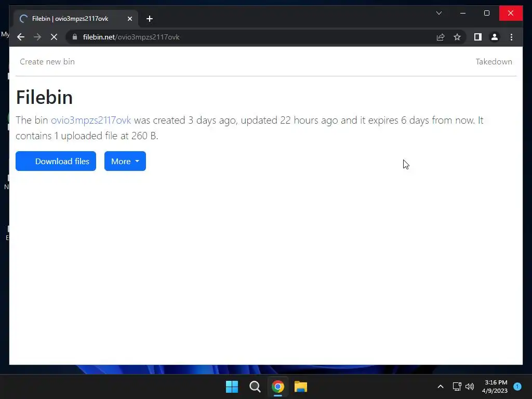
Task: Open the Chrome side panel icon
Action: point(478,37)
